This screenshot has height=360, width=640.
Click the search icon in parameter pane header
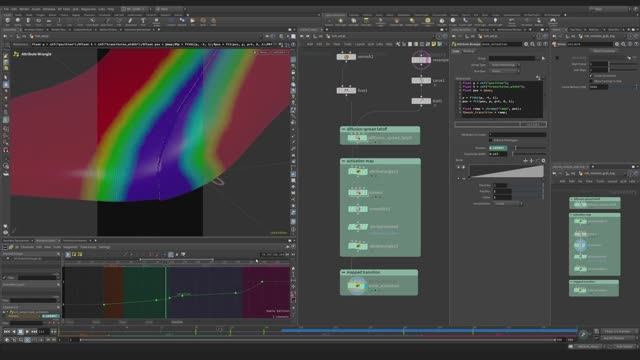tap(533, 44)
